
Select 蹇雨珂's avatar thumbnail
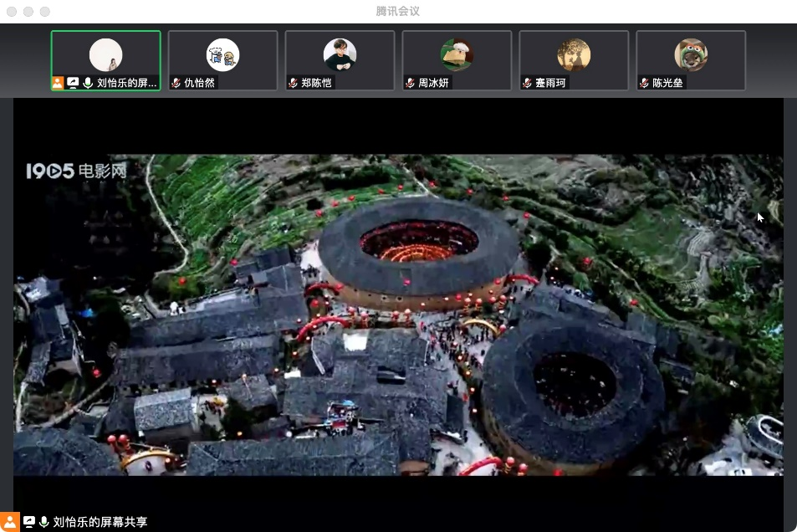click(x=574, y=55)
